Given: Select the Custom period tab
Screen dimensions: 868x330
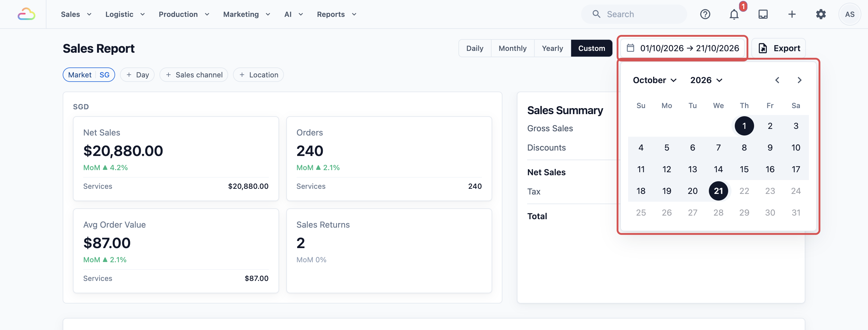Looking at the screenshot, I should pyautogui.click(x=591, y=48).
